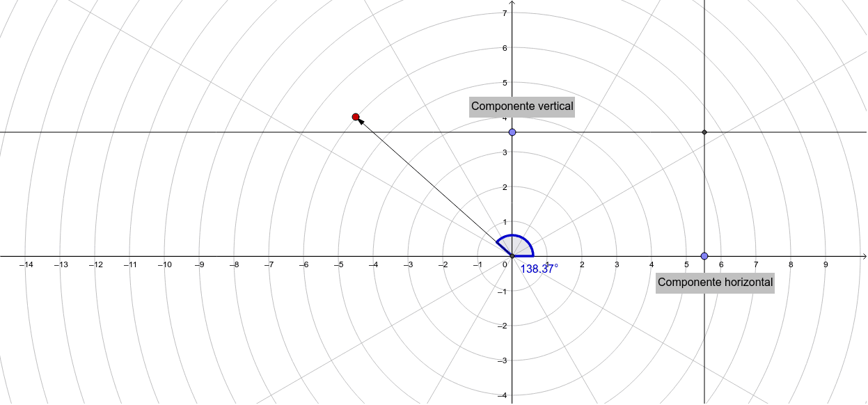Click the −2 tick label on the vertical axis

502,326
